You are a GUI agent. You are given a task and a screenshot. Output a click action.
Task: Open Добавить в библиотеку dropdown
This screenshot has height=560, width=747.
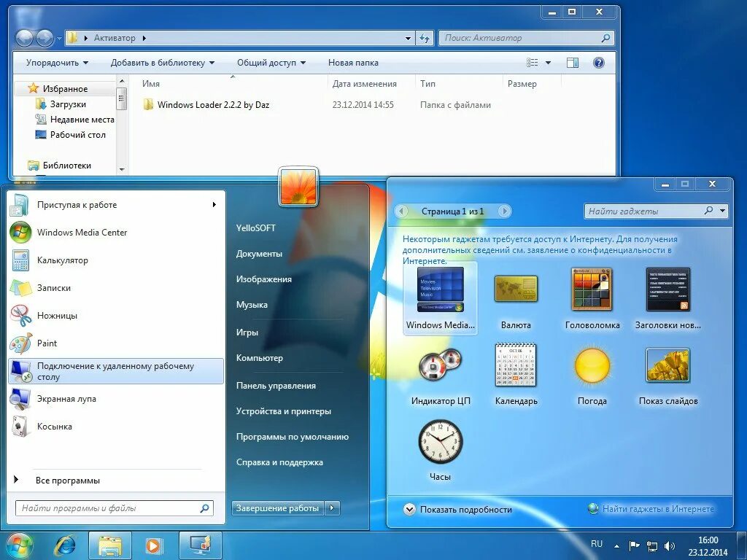coord(163,63)
